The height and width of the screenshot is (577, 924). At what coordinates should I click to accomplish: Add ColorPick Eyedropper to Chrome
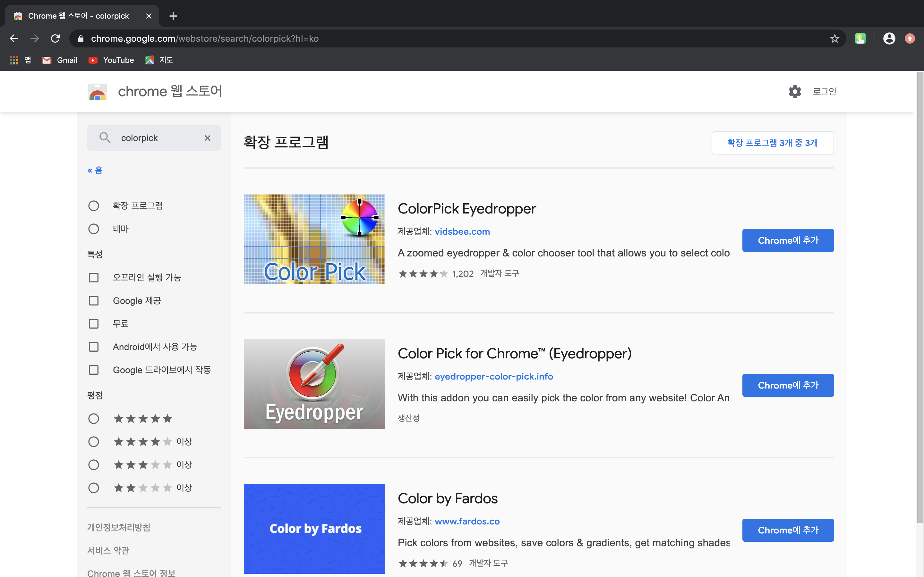[x=788, y=240]
